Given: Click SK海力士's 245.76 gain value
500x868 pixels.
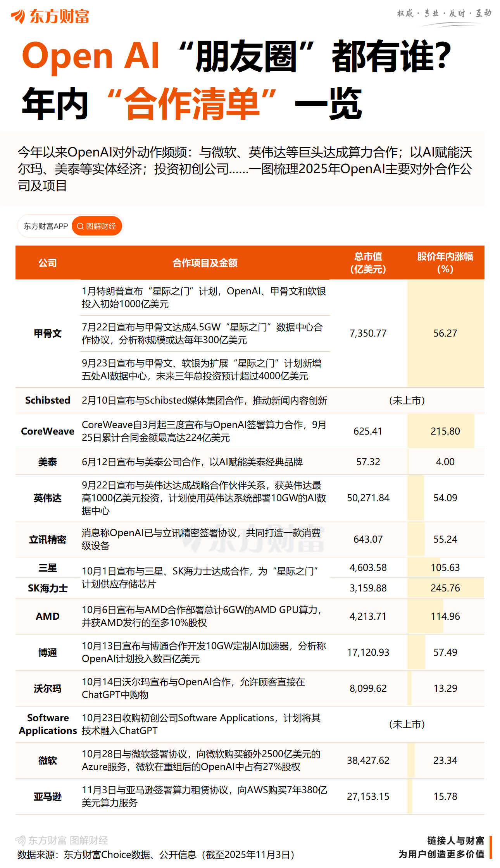Looking at the screenshot, I should (445, 588).
